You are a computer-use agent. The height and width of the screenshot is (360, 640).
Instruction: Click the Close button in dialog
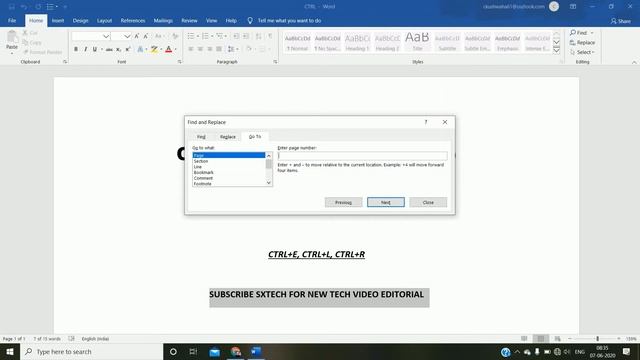(428, 202)
